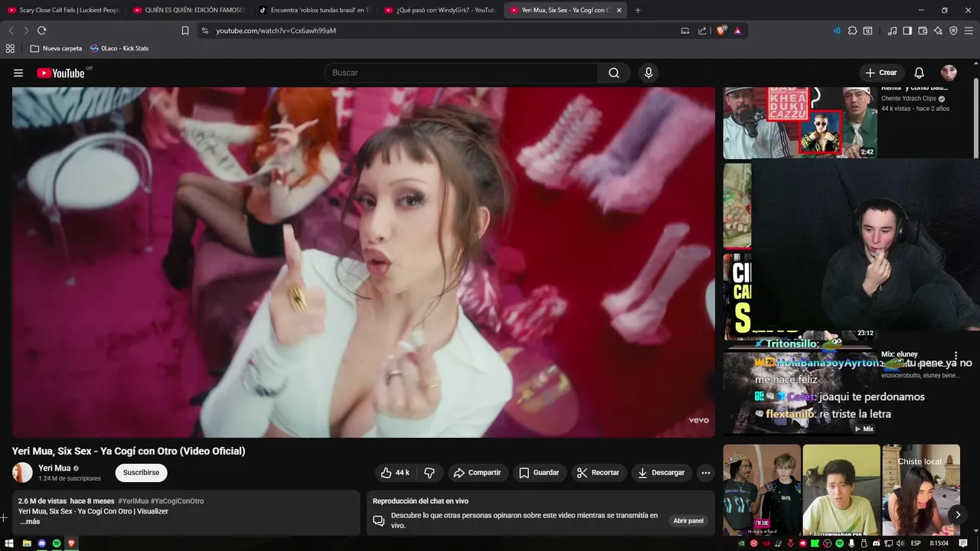This screenshot has height=551, width=980.
Task: Open Chente Ydrach Clips video thumbnail
Action: 800,122
